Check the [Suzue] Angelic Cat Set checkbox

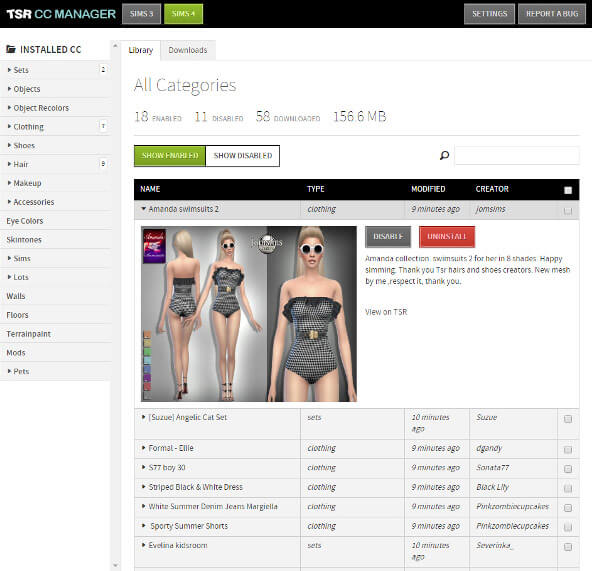(567, 419)
